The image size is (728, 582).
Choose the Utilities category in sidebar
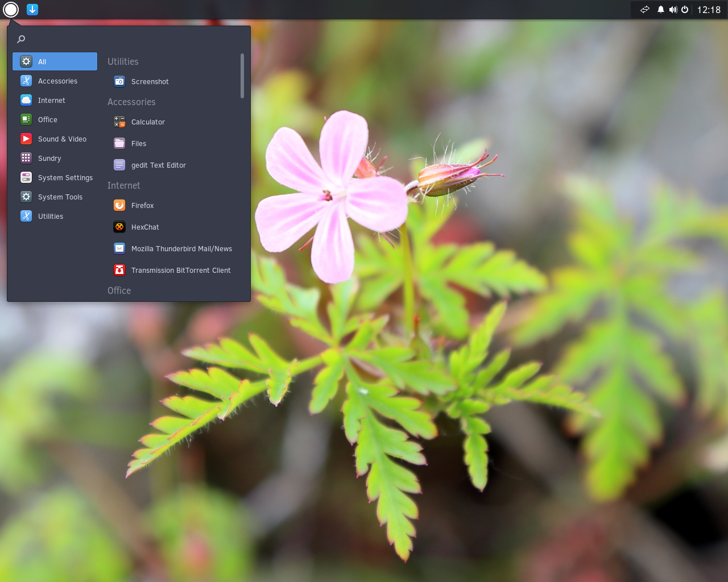tap(55, 216)
